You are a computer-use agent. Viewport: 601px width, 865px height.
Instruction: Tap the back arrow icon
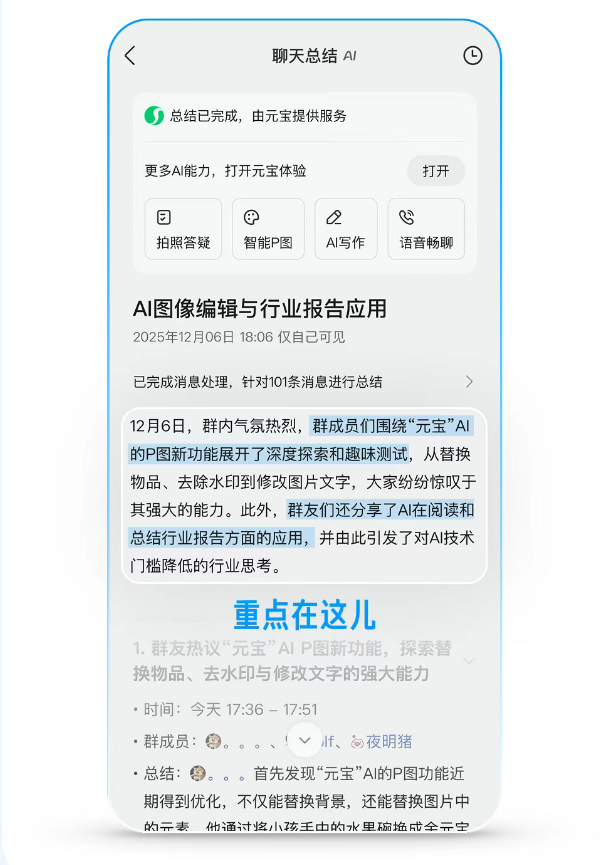pos(130,55)
